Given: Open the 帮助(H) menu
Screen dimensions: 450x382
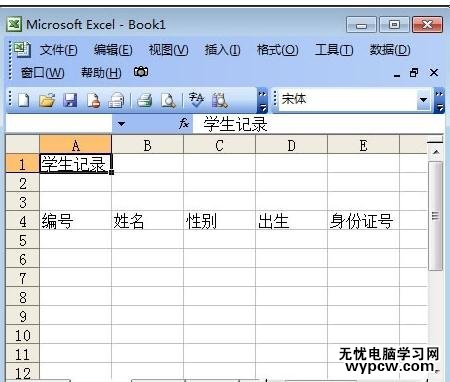Looking at the screenshot, I should pos(101,72).
